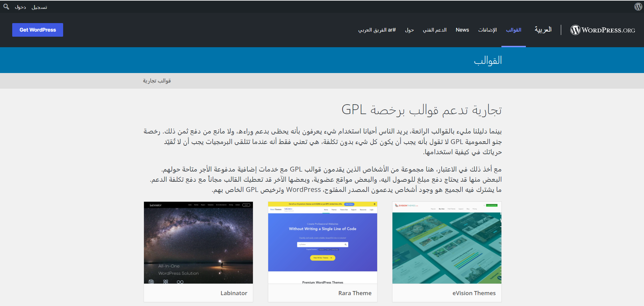The width and height of the screenshot is (644, 306).
Task: Open the دخول login link
Action: point(20,7)
